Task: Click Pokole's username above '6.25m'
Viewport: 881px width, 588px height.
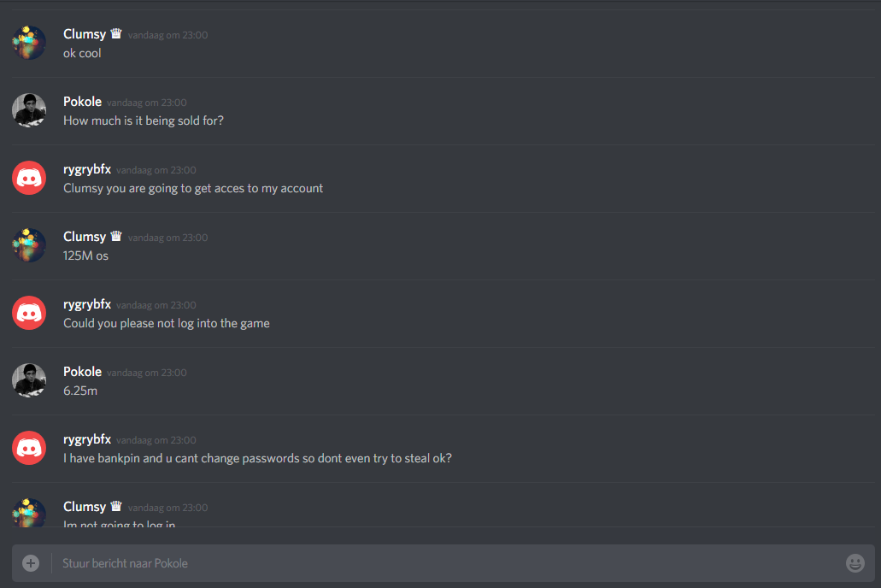Action: pyautogui.click(x=82, y=372)
